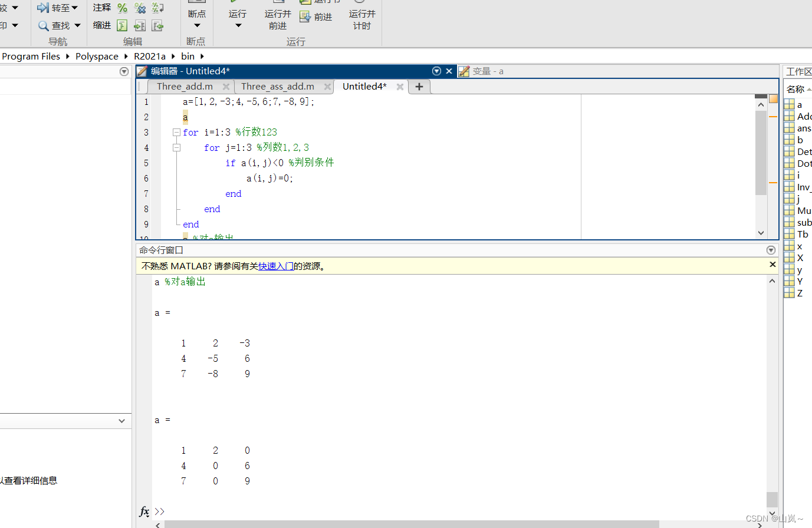Screen dimensions: 812x528
Task: Click the editor's code analyzer status indicator
Action: (x=773, y=99)
